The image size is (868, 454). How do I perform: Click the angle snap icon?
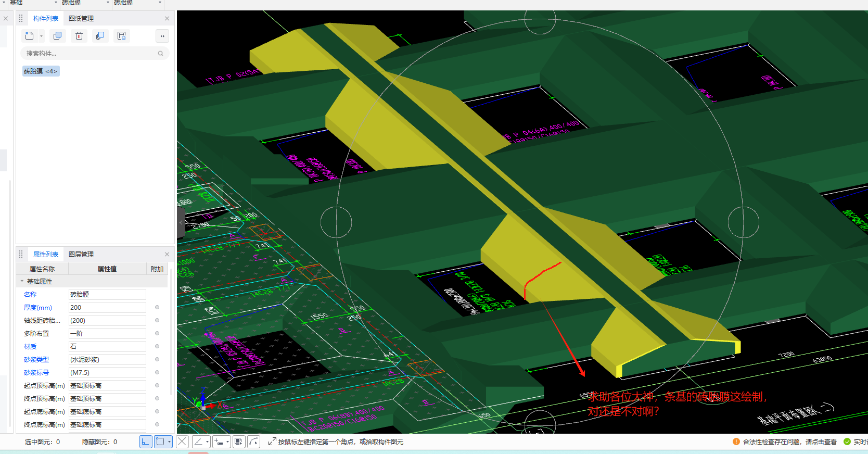pyautogui.click(x=198, y=442)
